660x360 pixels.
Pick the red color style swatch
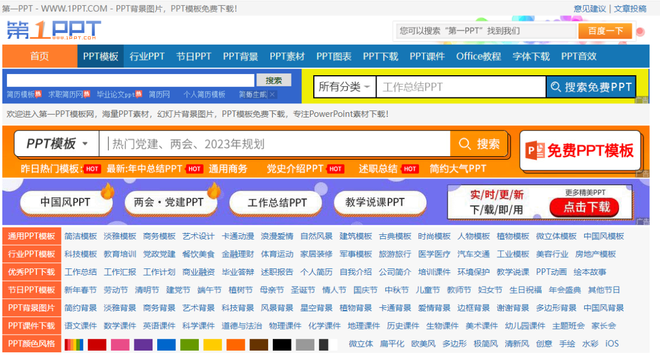tap(97, 344)
